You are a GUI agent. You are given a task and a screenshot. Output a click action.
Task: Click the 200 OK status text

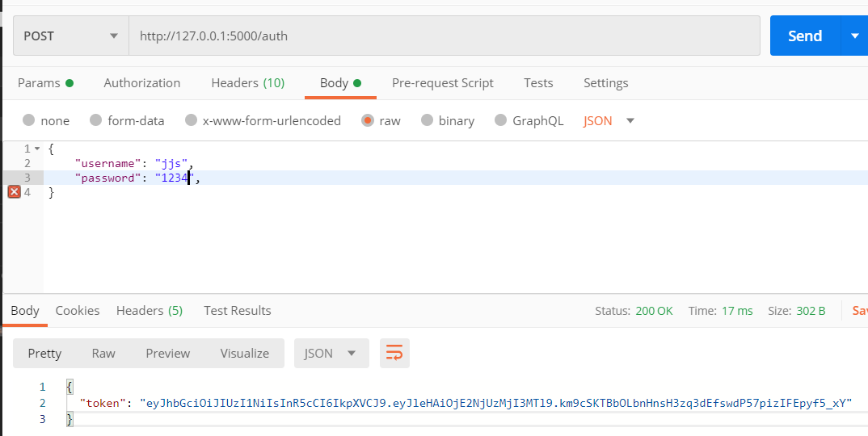[655, 311]
